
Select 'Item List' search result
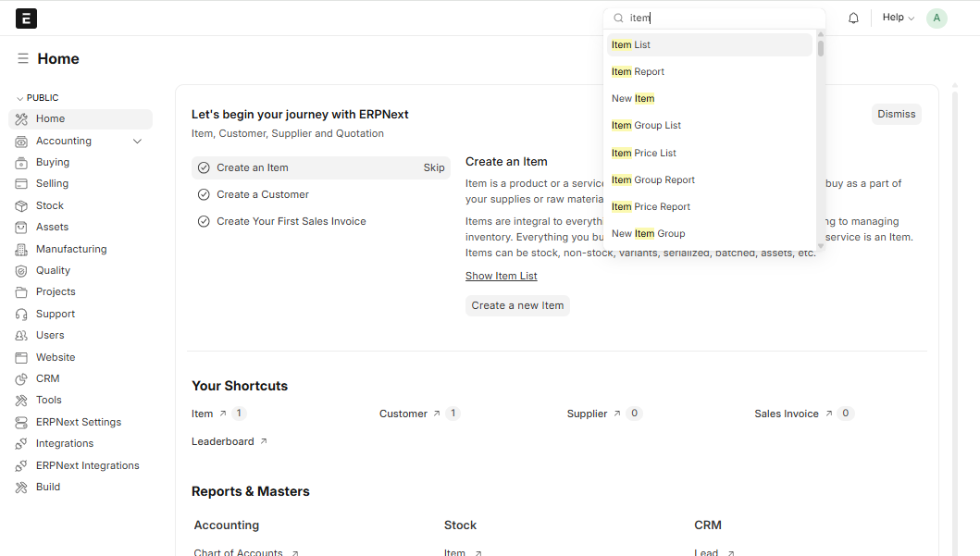(x=710, y=45)
